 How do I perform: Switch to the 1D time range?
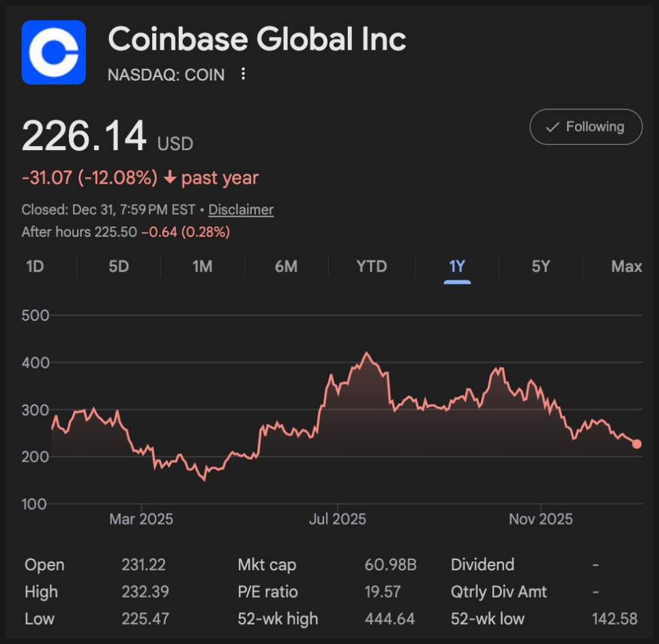pyautogui.click(x=35, y=266)
